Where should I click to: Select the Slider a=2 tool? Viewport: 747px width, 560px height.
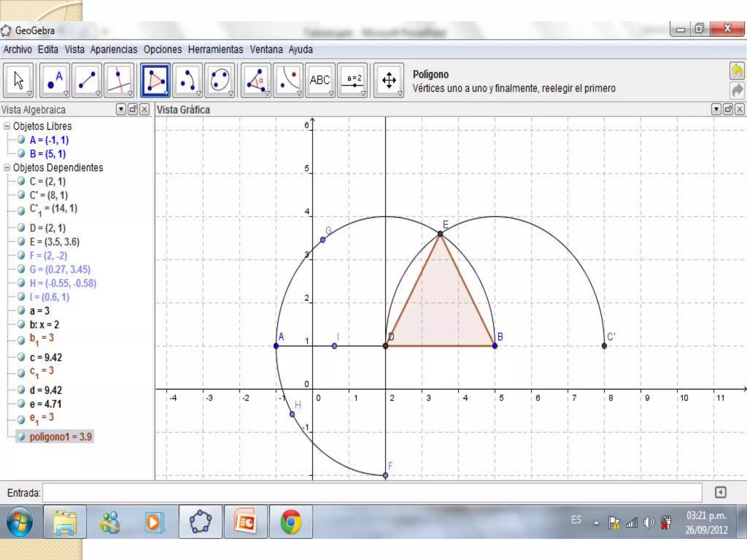pyautogui.click(x=352, y=80)
